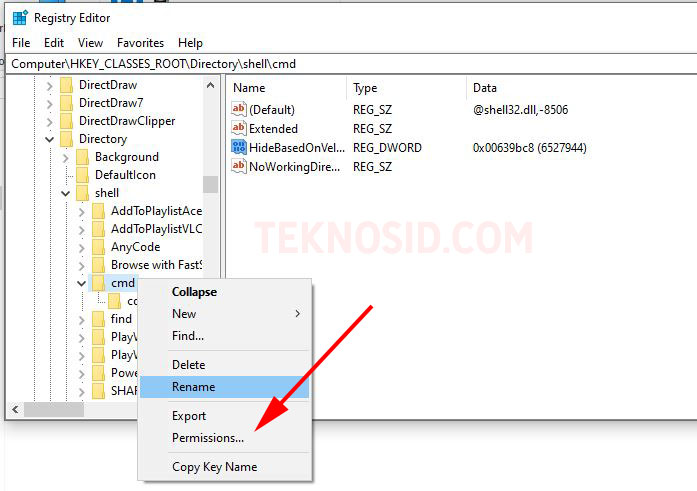Screen dimensions: 697x491
Task: Click the registry path address bar
Action: pos(351,64)
